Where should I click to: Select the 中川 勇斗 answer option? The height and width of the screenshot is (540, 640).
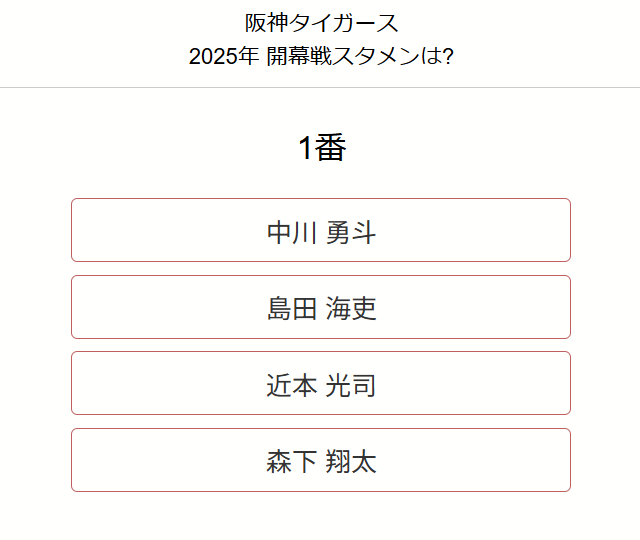[x=321, y=231]
